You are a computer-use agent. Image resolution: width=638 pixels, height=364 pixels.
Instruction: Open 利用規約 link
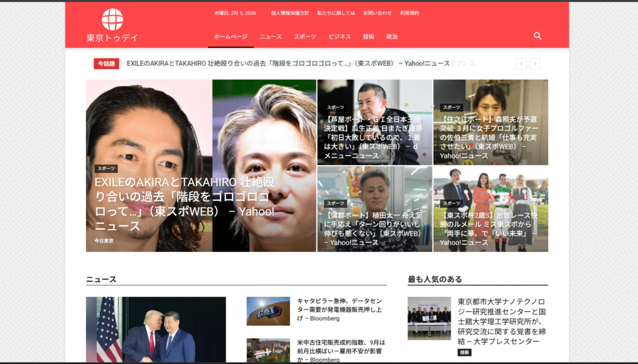[x=409, y=13]
